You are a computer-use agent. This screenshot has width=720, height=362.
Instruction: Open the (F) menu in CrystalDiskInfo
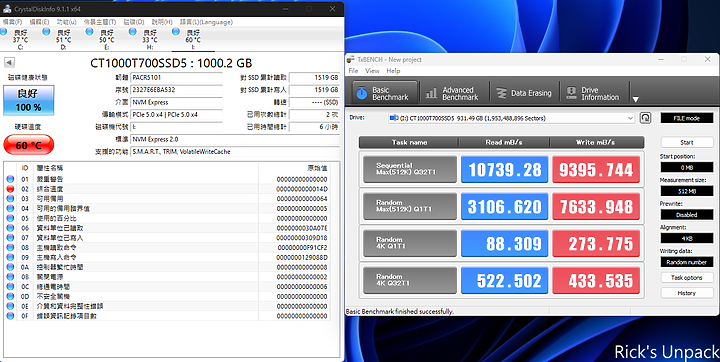tap(12, 22)
